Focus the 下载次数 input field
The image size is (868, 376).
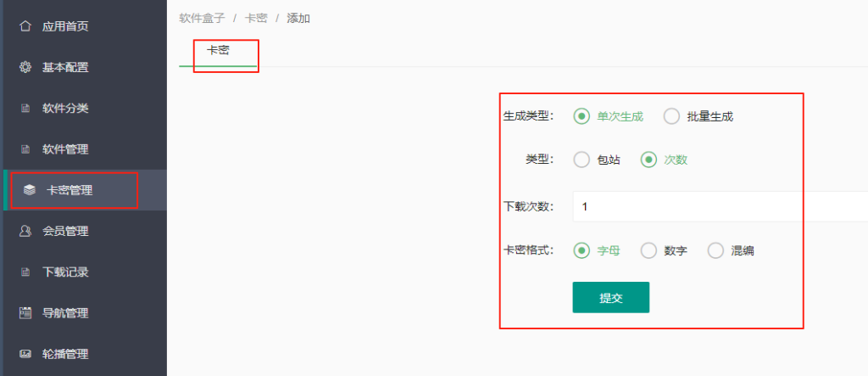pyautogui.click(x=721, y=206)
